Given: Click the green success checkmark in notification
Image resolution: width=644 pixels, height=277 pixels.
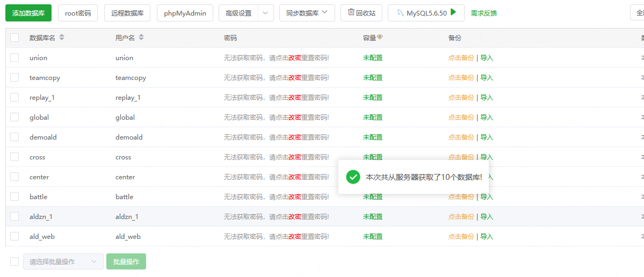Looking at the screenshot, I should (x=353, y=177).
